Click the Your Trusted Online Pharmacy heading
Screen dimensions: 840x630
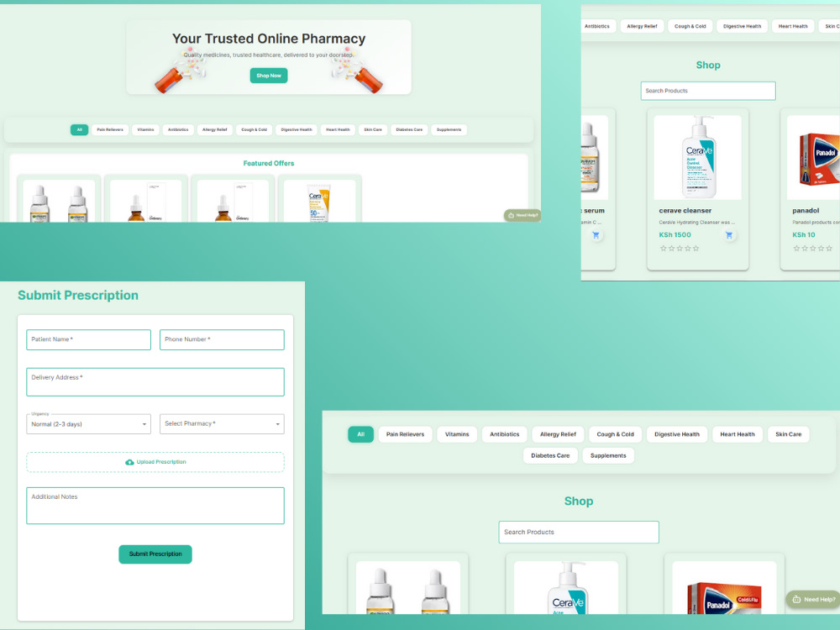pyautogui.click(x=269, y=39)
